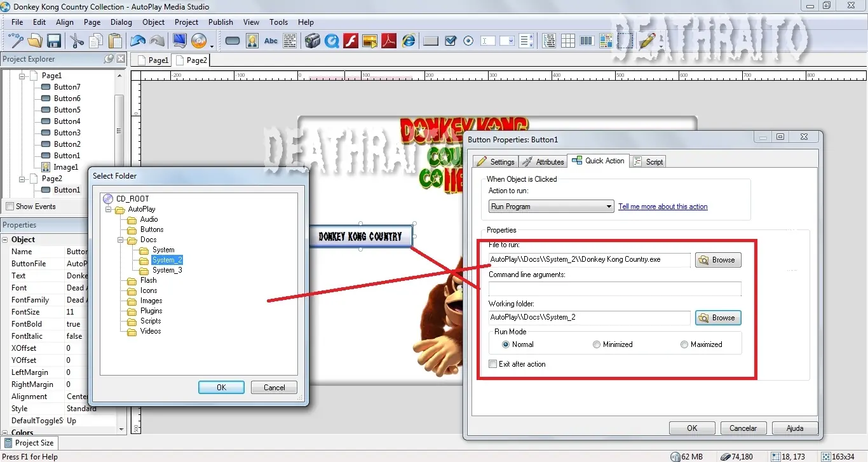Collapse the AutoPlay folder node
Screen dimensions: 868x462
108,209
